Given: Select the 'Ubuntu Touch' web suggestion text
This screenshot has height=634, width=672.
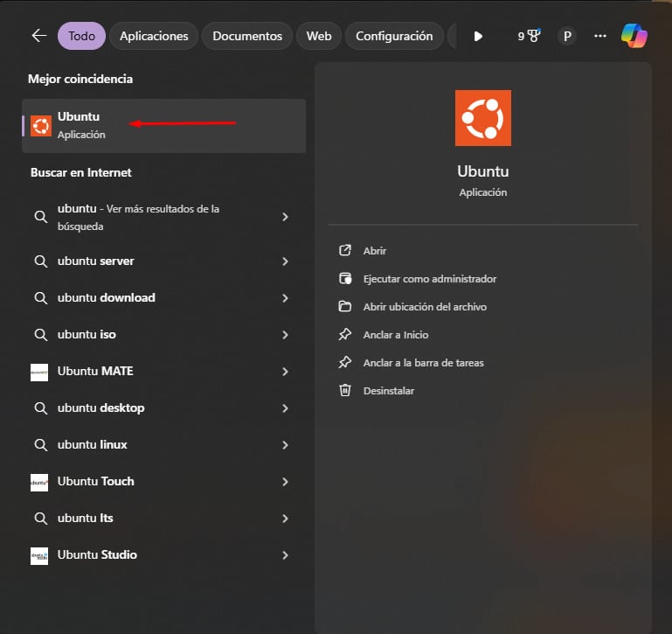Looking at the screenshot, I should click(95, 481).
